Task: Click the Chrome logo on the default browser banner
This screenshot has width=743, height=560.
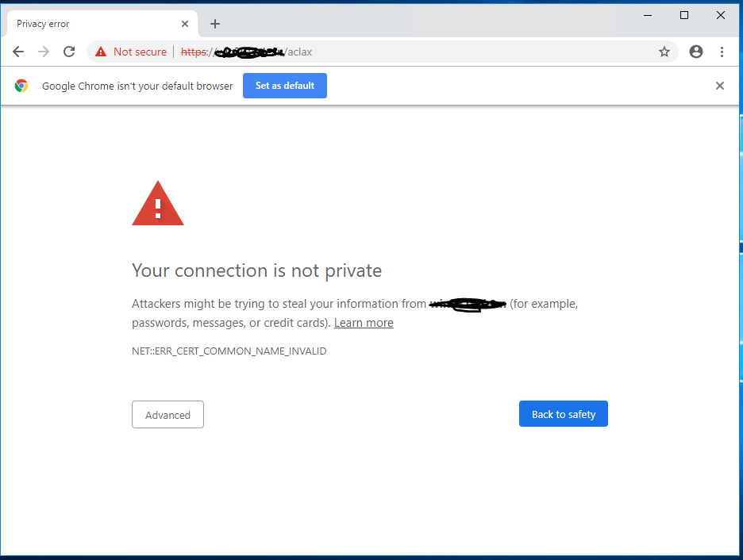Action: point(21,85)
